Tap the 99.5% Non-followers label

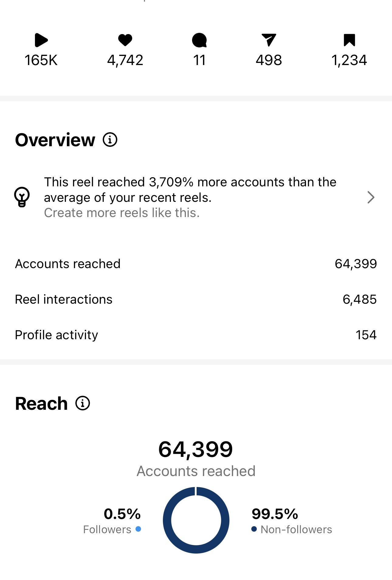tap(275, 514)
